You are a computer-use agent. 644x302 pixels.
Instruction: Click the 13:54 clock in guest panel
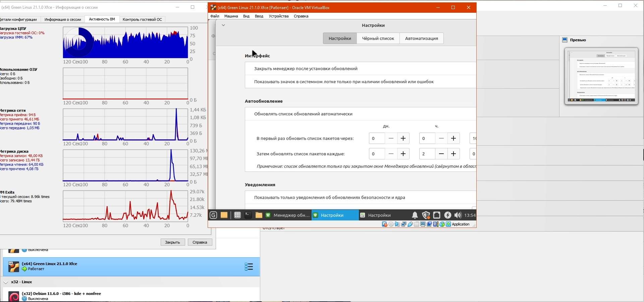pyautogui.click(x=470, y=215)
